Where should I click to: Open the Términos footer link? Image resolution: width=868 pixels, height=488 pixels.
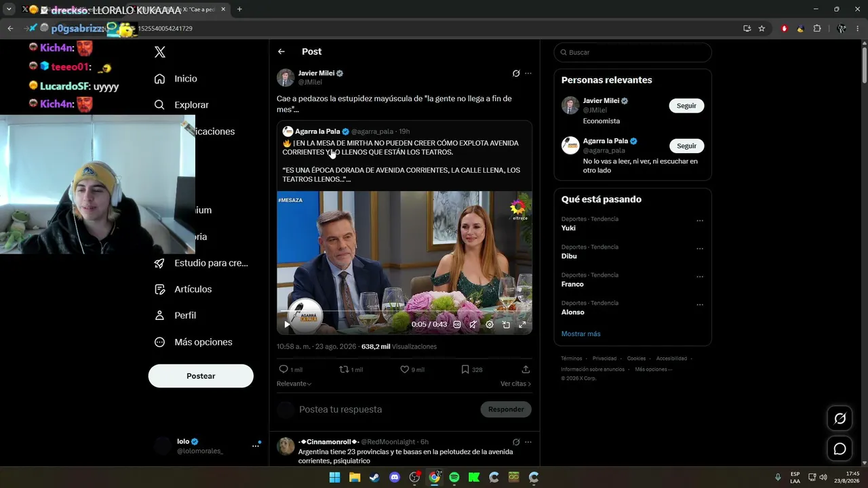pos(572,359)
